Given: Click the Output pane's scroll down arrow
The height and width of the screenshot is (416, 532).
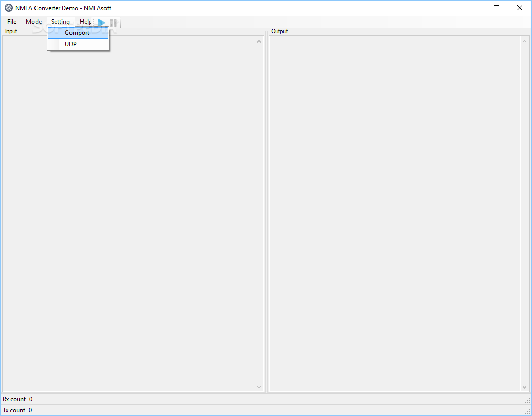Looking at the screenshot, I should click(x=524, y=387).
